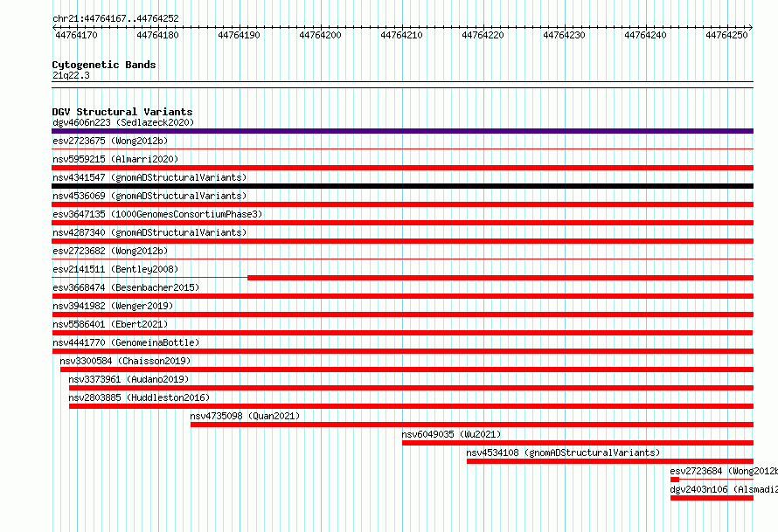Click the nsv6049035 (Wu2021) label
This screenshot has width=778, height=532.
pos(452,434)
